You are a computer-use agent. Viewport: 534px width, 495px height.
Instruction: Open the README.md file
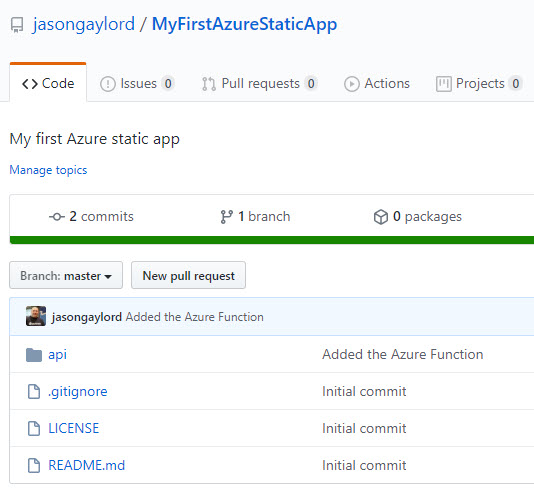(x=87, y=466)
